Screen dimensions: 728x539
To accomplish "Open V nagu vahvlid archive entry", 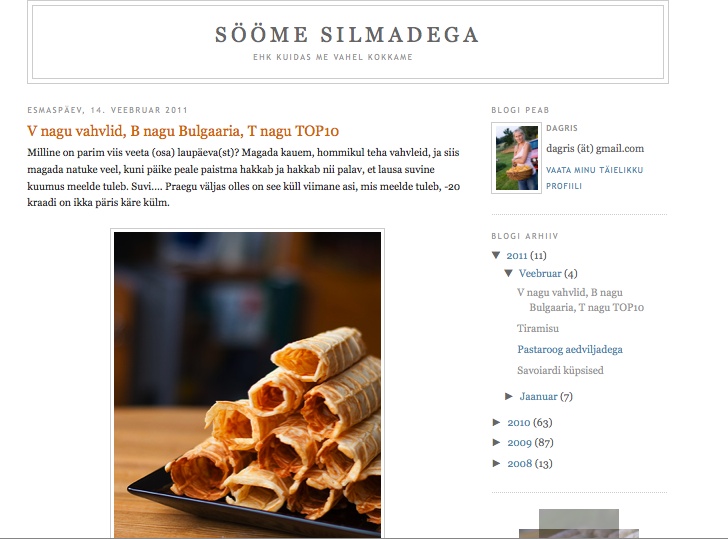I will (580, 300).
